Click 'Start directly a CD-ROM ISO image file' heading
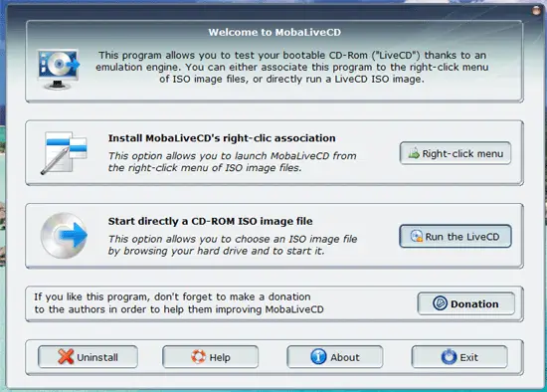Screen dimensions: 547x392 [x=211, y=221]
